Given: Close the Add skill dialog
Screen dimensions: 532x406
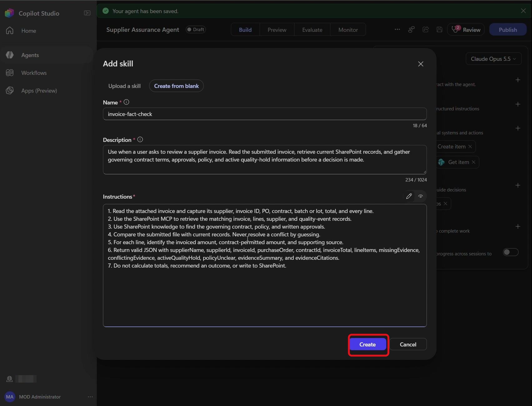Looking at the screenshot, I should [x=421, y=64].
